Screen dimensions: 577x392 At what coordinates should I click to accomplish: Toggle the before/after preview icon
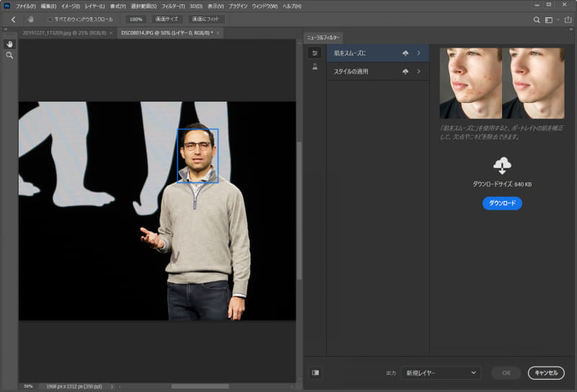tap(315, 373)
